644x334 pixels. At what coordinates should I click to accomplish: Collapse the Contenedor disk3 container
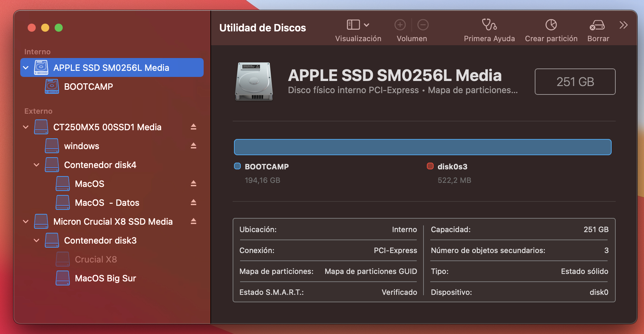tap(36, 240)
